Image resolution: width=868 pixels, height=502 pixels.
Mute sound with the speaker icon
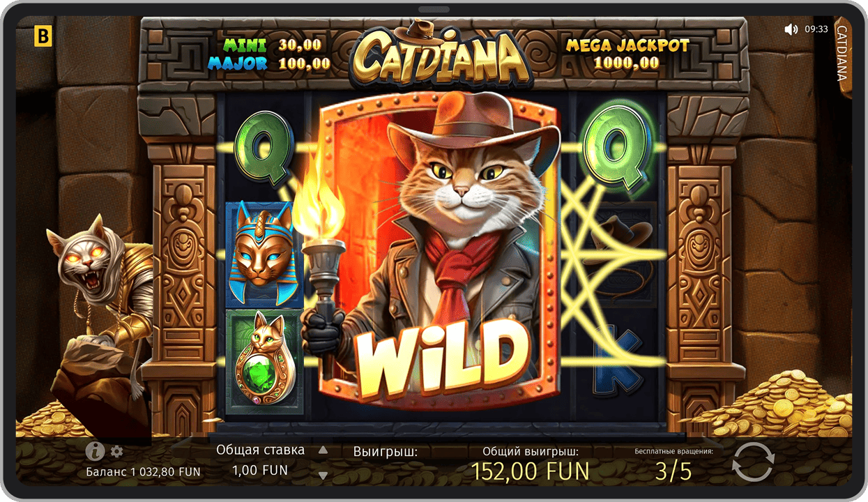click(x=791, y=29)
